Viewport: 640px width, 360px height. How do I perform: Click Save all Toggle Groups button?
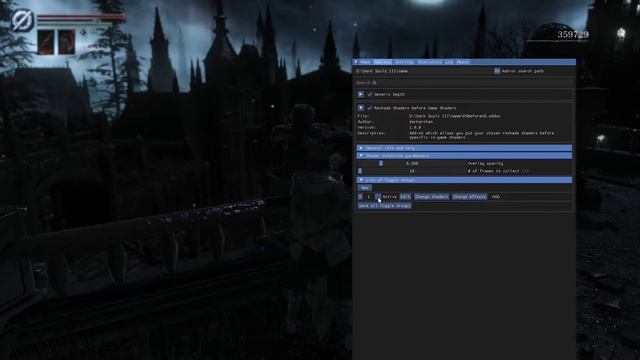coord(384,206)
